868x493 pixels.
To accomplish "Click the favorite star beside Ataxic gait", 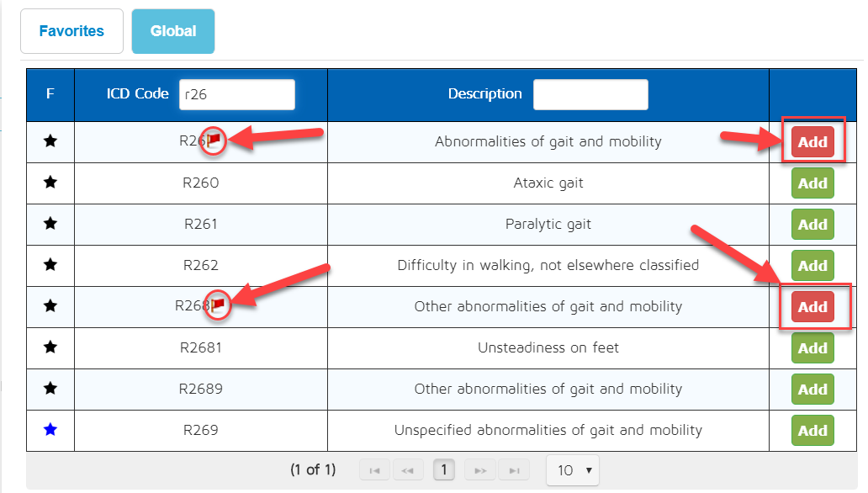I will click(50, 183).
